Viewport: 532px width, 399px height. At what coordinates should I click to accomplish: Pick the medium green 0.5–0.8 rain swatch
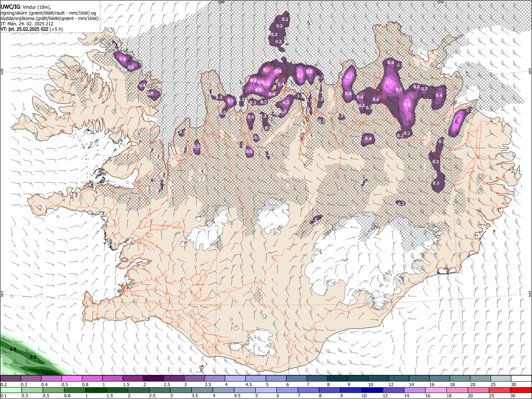coord(53,390)
